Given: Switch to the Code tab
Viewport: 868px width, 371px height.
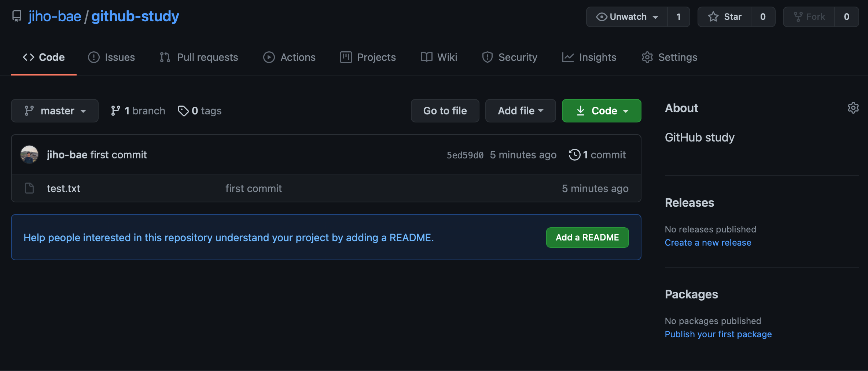Looking at the screenshot, I should pos(44,57).
